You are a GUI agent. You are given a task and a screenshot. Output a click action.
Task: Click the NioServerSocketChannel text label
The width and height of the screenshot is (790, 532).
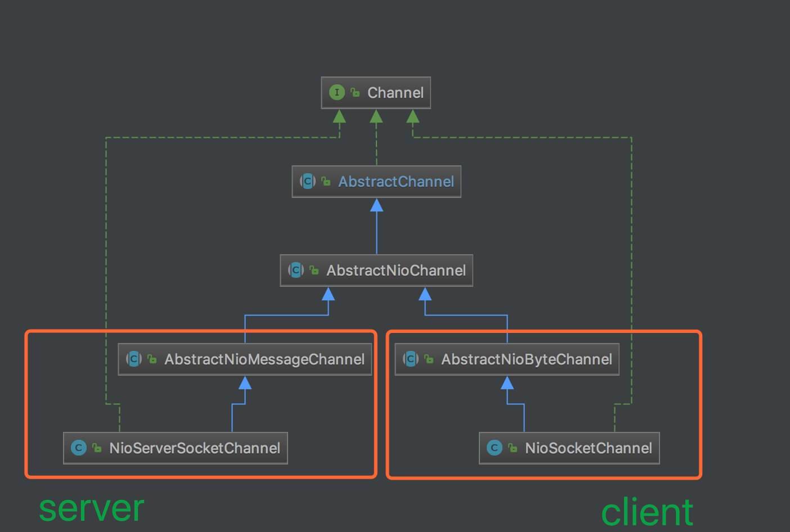195,448
